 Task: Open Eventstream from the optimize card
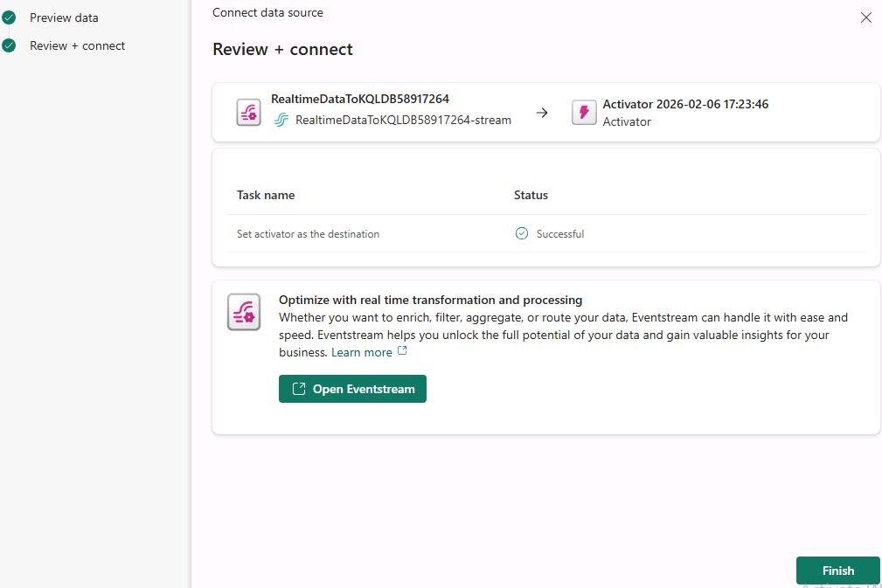pos(352,389)
